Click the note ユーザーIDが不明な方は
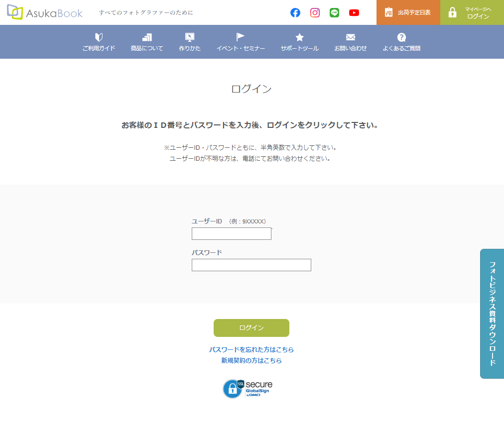The image size is (504, 423). click(x=251, y=158)
